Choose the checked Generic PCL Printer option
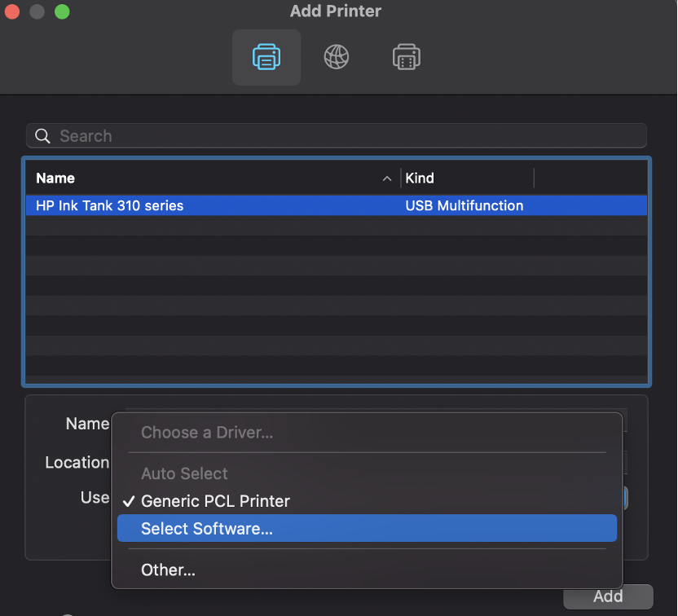Image resolution: width=678 pixels, height=616 pixels. coord(215,501)
